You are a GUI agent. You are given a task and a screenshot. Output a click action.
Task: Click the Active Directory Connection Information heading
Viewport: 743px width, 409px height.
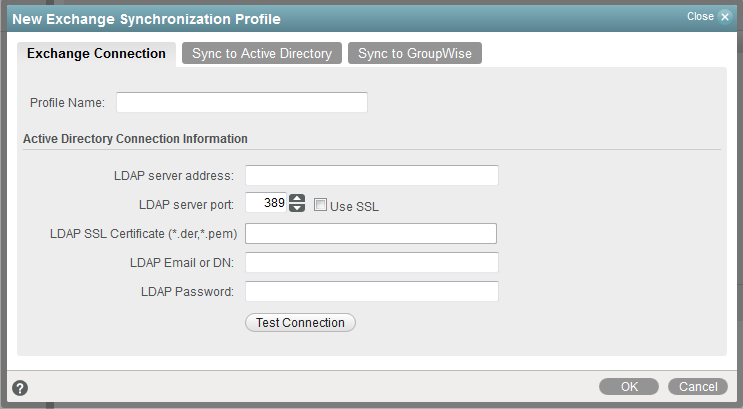(135, 138)
